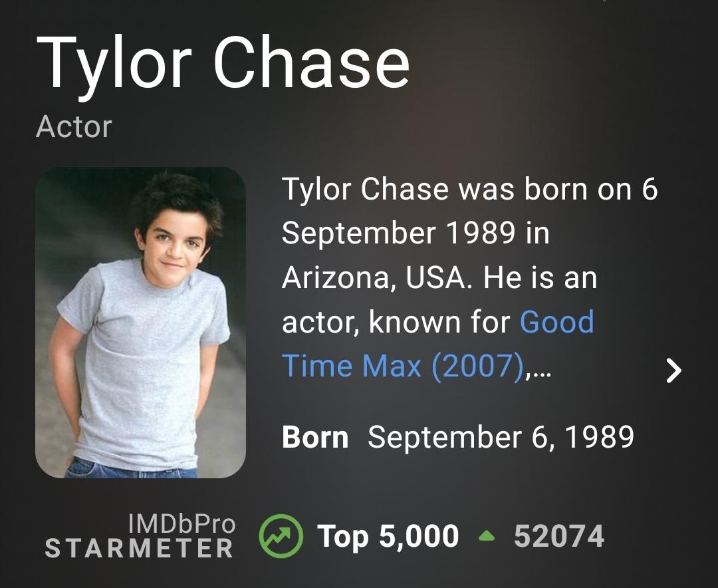Tap the bio paragraph's opening line
The height and width of the screenshot is (588, 718).
pos(469,190)
